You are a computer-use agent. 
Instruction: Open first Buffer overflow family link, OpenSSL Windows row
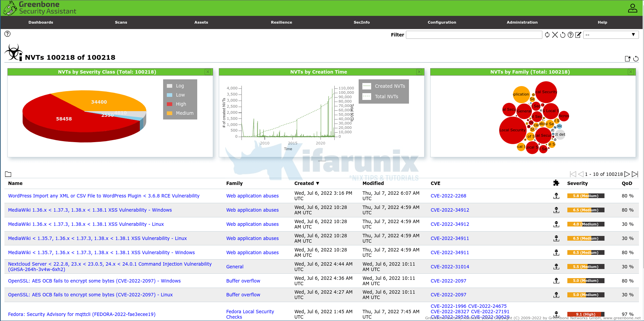click(243, 281)
